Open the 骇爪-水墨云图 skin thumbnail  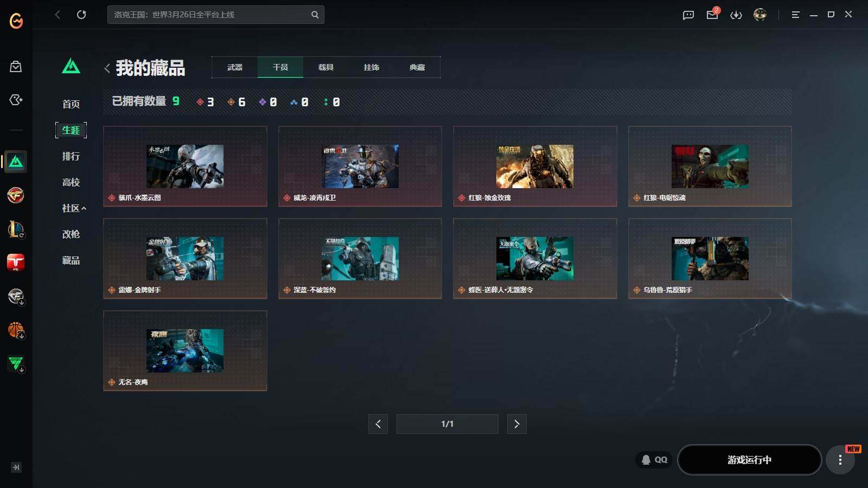coord(185,166)
